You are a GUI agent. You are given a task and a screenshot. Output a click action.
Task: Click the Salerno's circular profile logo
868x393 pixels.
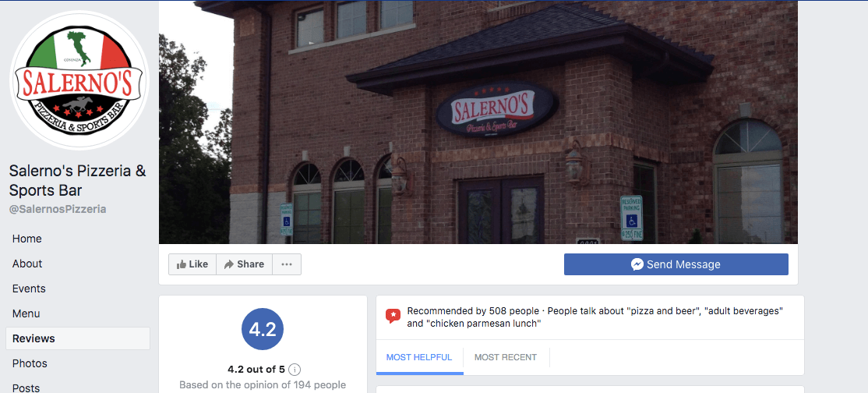click(x=79, y=80)
